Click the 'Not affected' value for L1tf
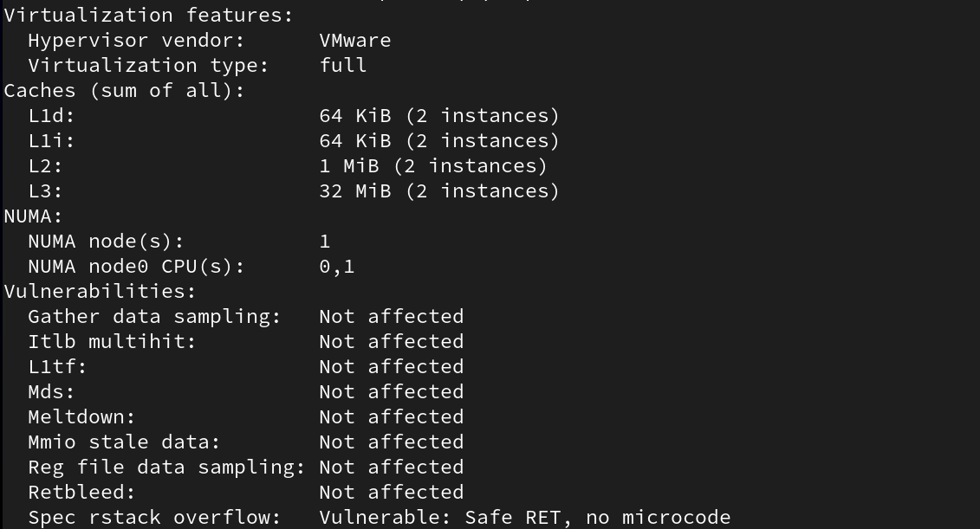980x529 pixels. coord(392,366)
